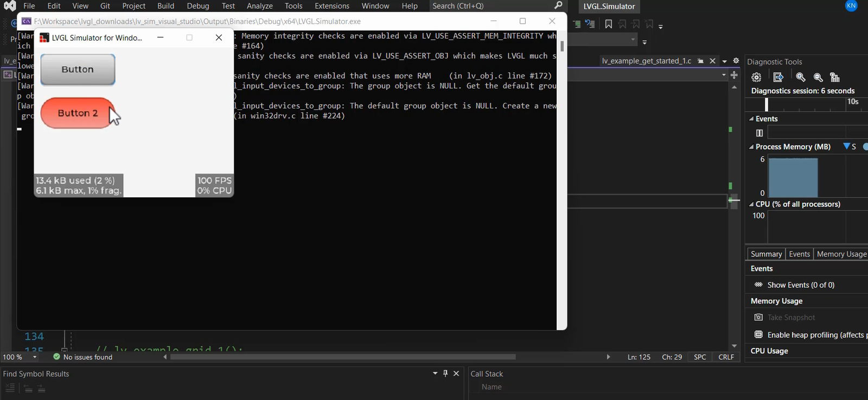Open the editor navigation bar member dropdown
868x400 pixels.
coord(724,75)
